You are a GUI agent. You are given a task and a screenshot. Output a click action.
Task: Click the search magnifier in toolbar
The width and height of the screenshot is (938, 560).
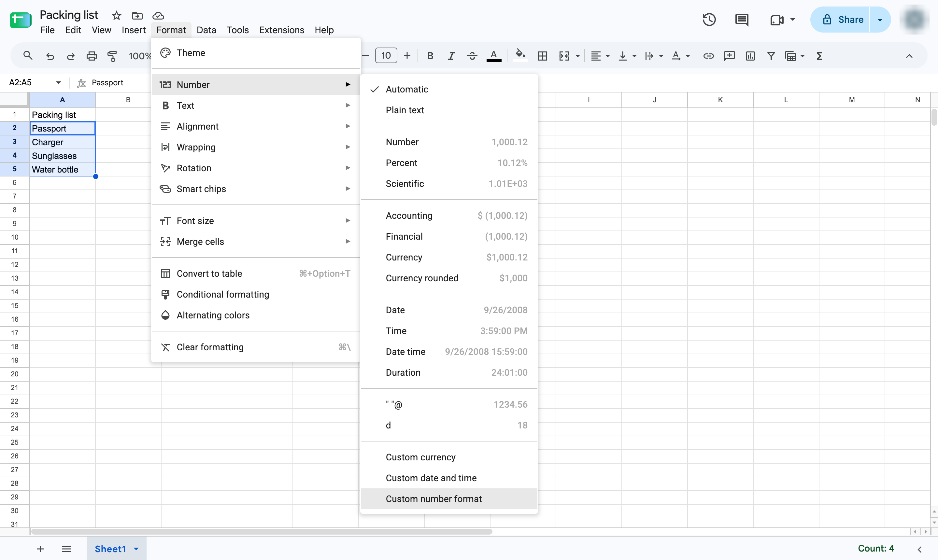pos(28,56)
